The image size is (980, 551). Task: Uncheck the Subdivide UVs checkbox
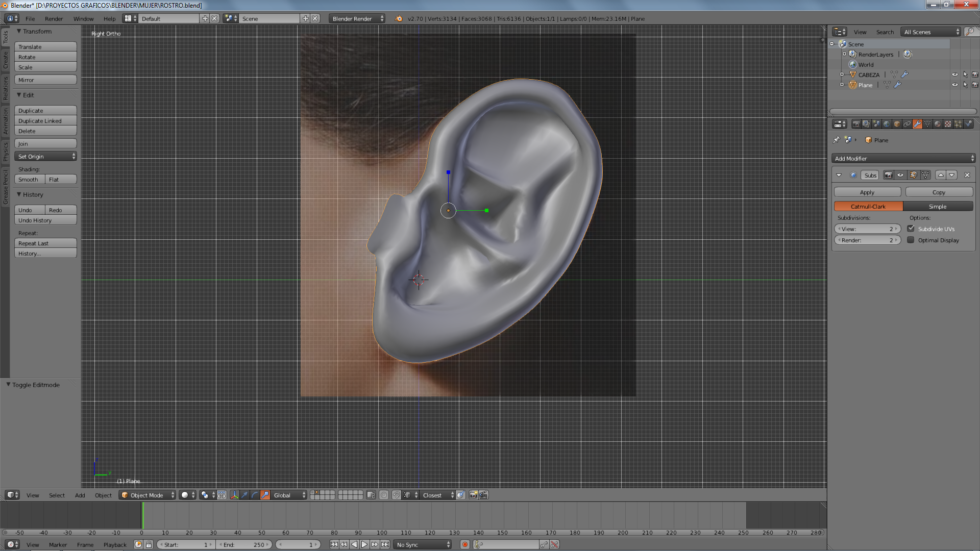click(x=911, y=229)
